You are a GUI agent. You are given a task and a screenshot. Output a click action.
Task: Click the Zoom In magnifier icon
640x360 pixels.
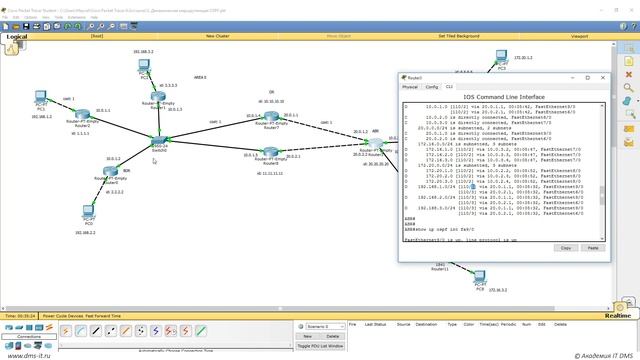point(91,27)
